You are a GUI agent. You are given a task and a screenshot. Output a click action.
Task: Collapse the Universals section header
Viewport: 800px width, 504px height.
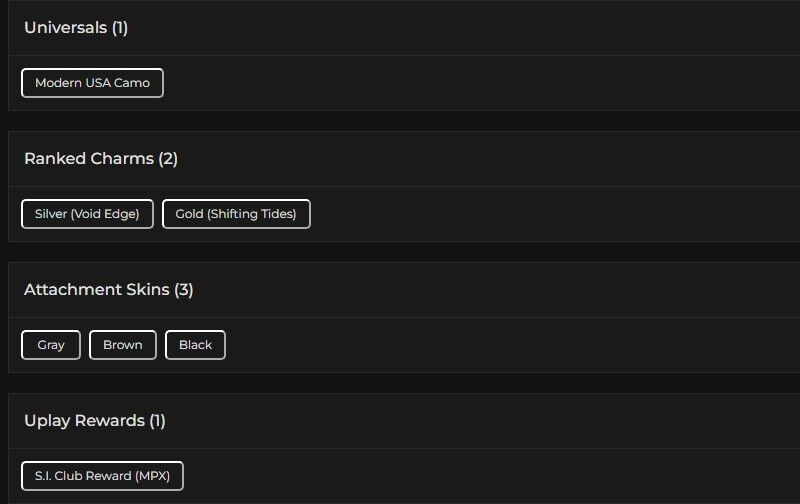tap(400, 28)
